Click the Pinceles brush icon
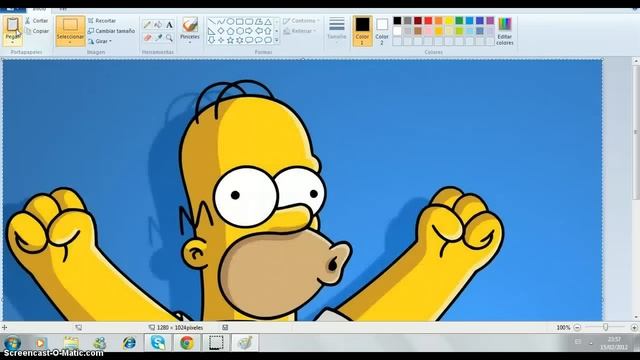Screen dimensions: 640x360 190,24
